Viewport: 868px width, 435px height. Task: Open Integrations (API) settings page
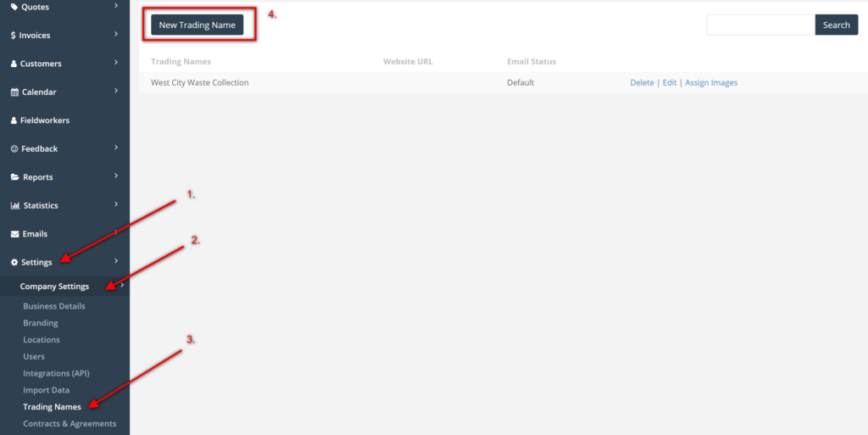(x=56, y=373)
